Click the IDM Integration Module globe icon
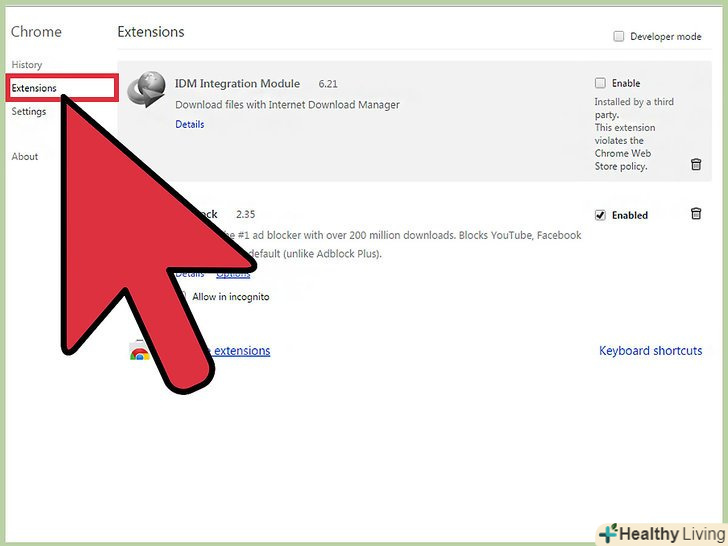The width and height of the screenshot is (728, 546). pos(147,89)
